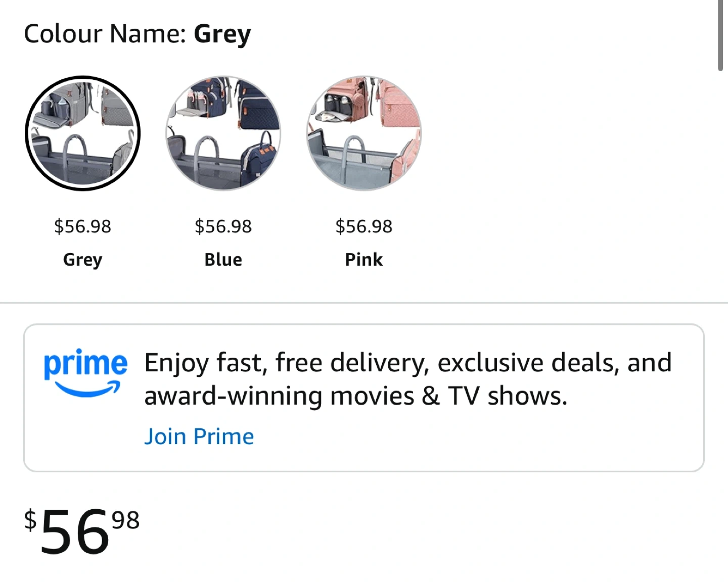
Task: Click 'award-winning movies & TV shows' text
Action: tap(355, 396)
